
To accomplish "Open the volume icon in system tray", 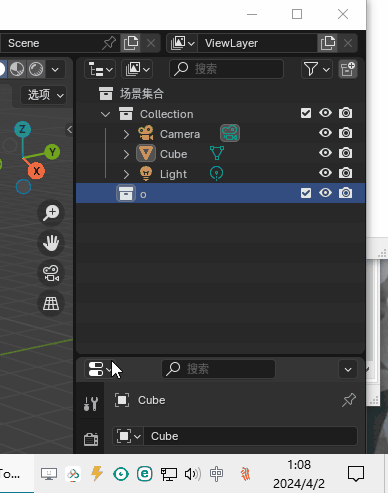I will point(192,474).
